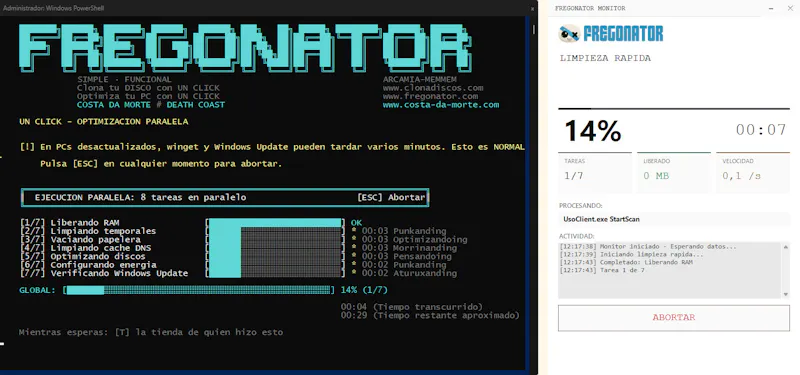Click task row '[2/7] Limpiando temporales'

88,231
